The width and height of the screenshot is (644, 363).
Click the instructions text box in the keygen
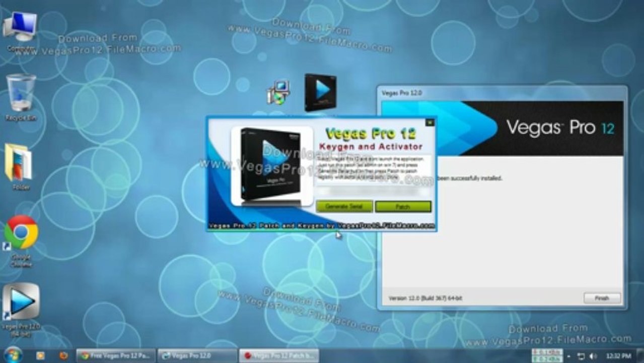click(373, 169)
